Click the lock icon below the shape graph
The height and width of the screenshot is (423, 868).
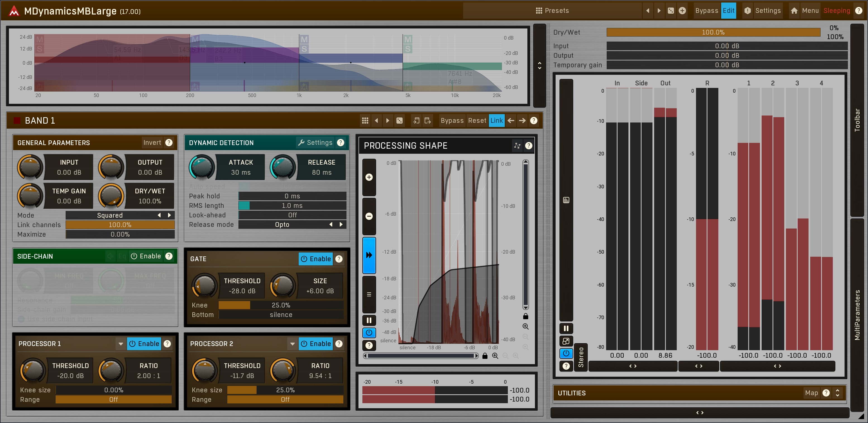point(485,356)
